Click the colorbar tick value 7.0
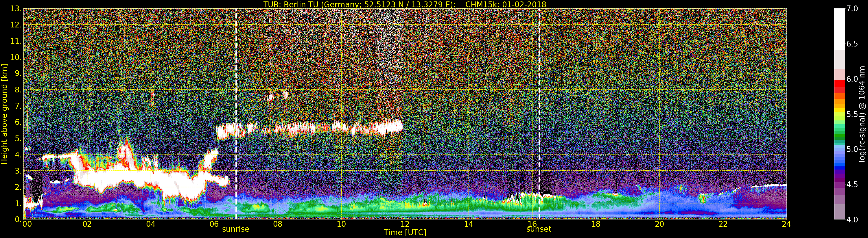868x238 pixels. pyautogui.click(x=852, y=9)
